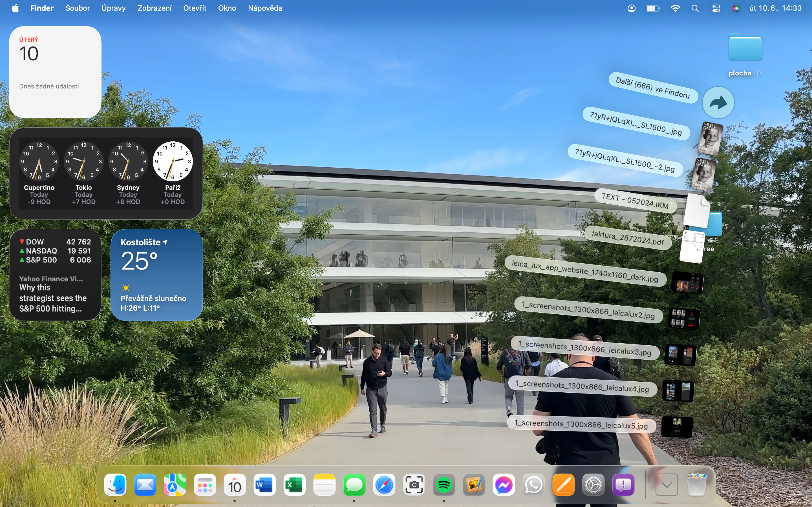812x507 pixels.
Task: Collapse the downloads stack in Dock
Action: coord(667,485)
